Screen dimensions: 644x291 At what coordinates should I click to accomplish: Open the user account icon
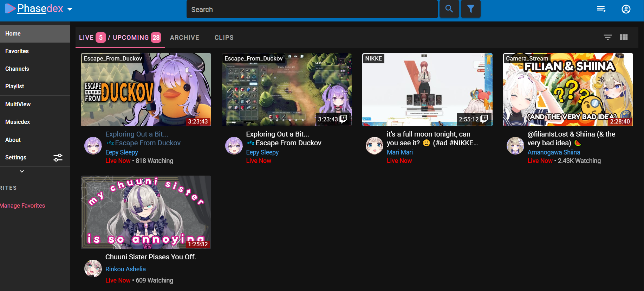click(626, 9)
